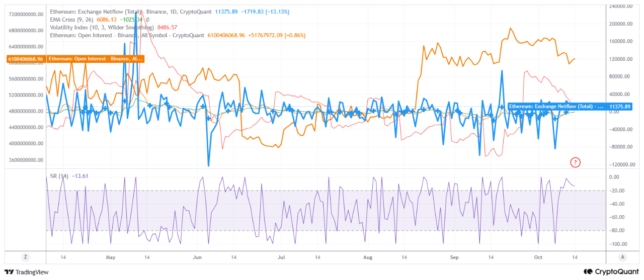Click the Aug label on time axis
This screenshot has height=280, width=644.
[368, 257]
